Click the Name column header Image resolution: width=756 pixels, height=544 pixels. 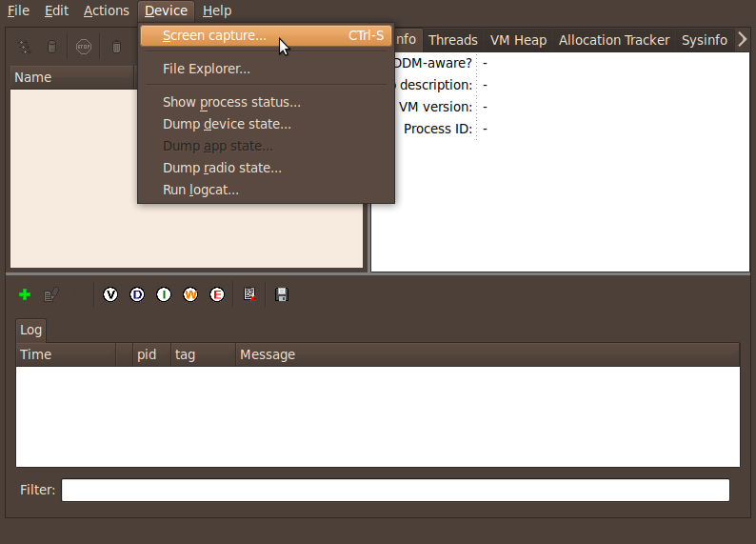tap(71, 77)
